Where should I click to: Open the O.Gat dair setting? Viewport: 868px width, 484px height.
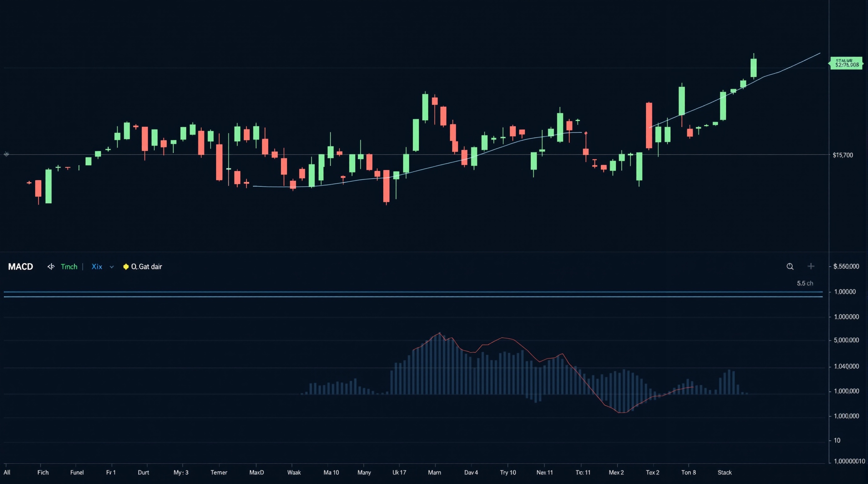147,267
